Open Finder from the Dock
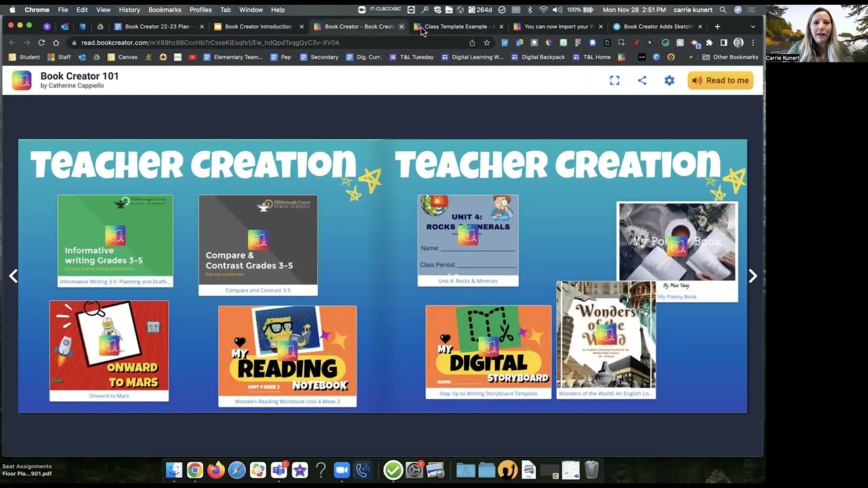Image resolution: width=868 pixels, height=488 pixels. pyautogui.click(x=174, y=470)
